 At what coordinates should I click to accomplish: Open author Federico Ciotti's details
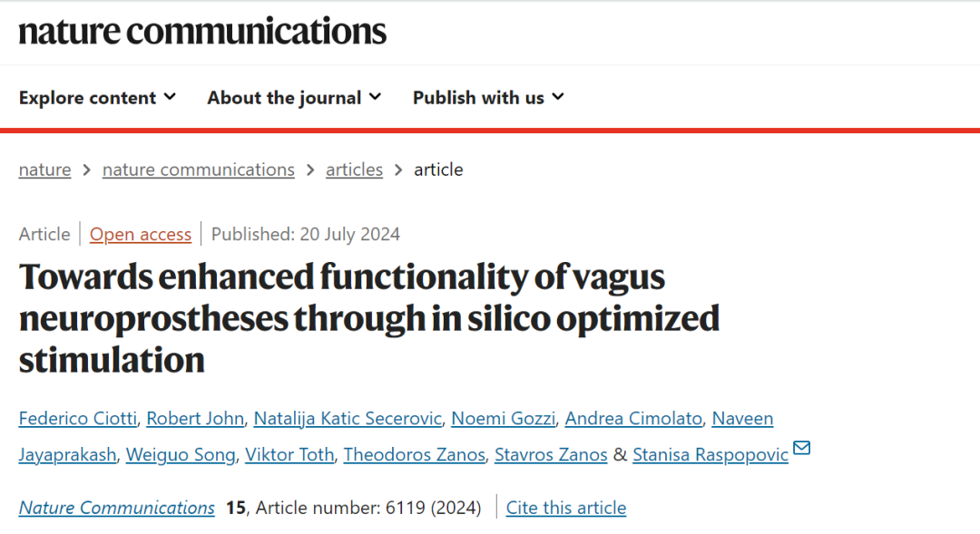pos(77,419)
